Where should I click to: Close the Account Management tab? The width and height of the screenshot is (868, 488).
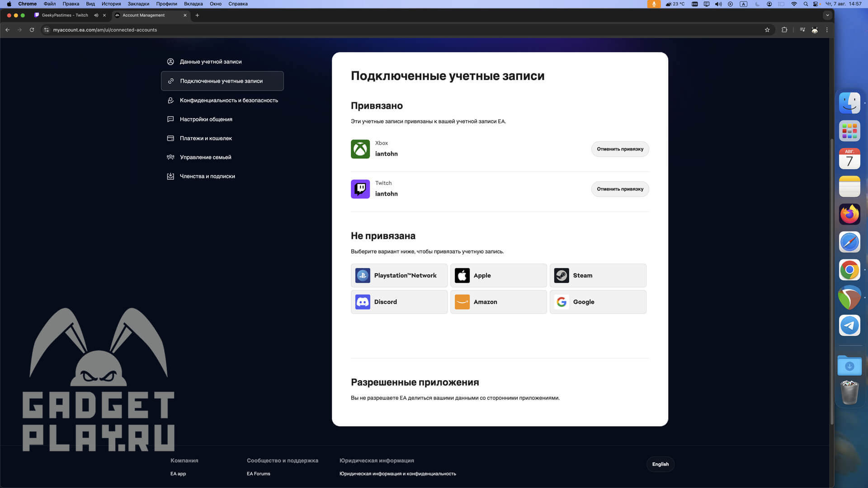click(185, 15)
